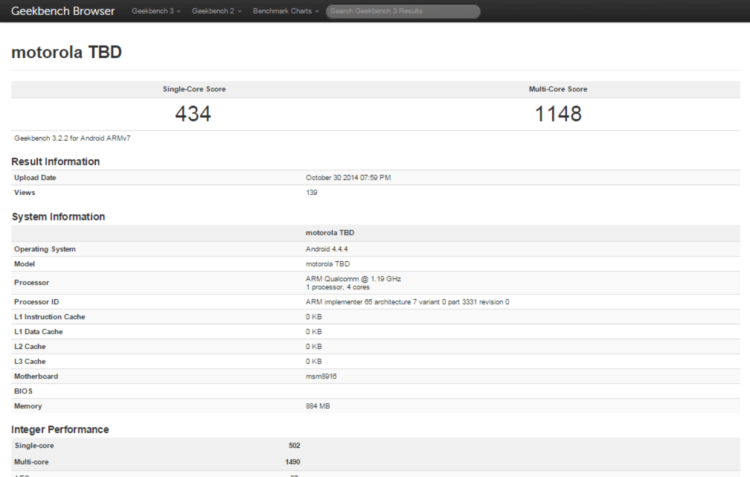The height and width of the screenshot is (477, 750).
Task: Click the Integer Performance section heading
Action: (59, 429)
